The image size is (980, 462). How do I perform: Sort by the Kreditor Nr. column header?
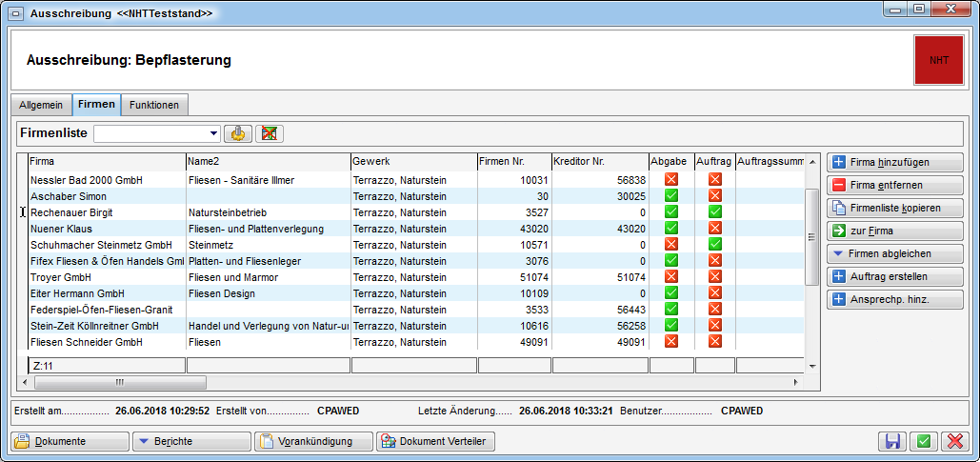tap(600, 162)
